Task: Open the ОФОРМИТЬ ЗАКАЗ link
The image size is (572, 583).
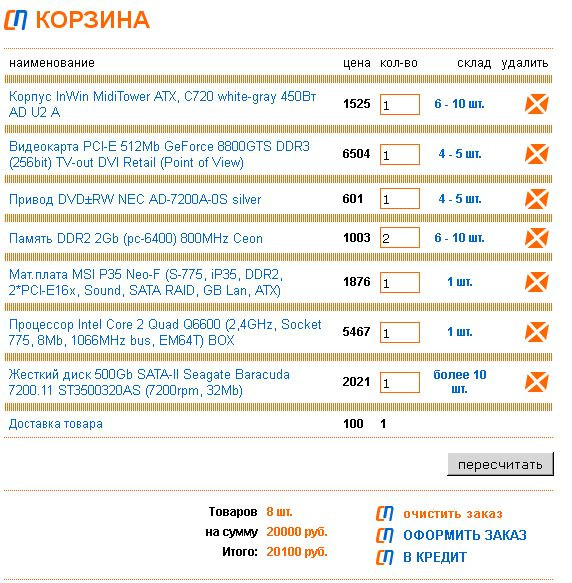Action: pyautogui.click(x=465, y=535)
